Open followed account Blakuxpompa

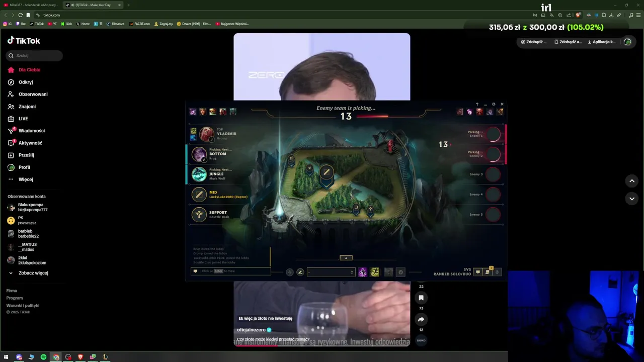(28, 207)
